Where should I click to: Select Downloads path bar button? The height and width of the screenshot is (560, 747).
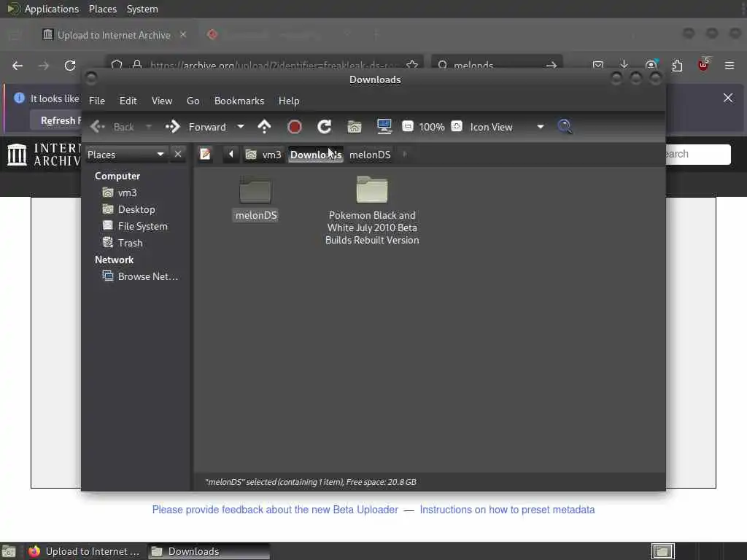point(315,155)
